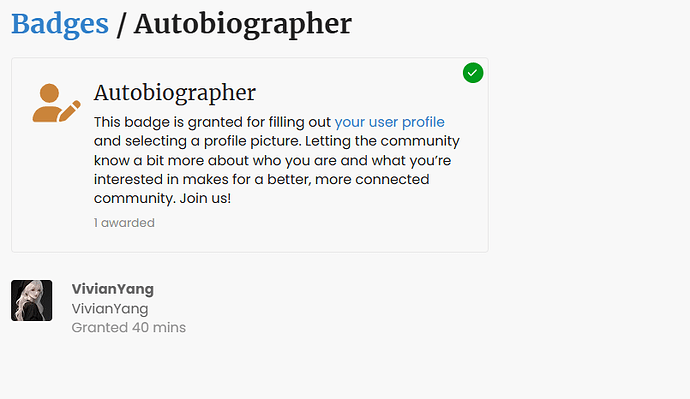This screenshot has width=690, height=399.
Task: Click the Autobiographer title in the breadcrumb
Action: tap(243, 25)
